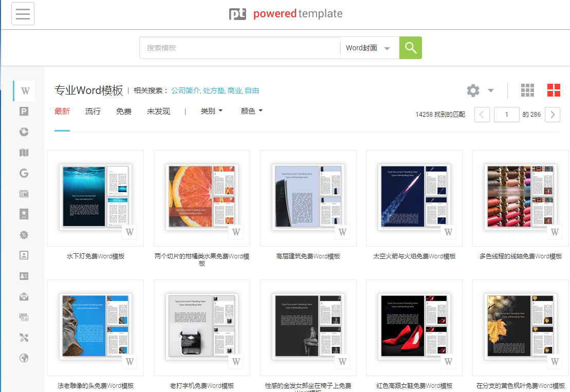570x392 pixels.
Task: Expand the arrow beside the settings gear
Action: click(491, 90)
